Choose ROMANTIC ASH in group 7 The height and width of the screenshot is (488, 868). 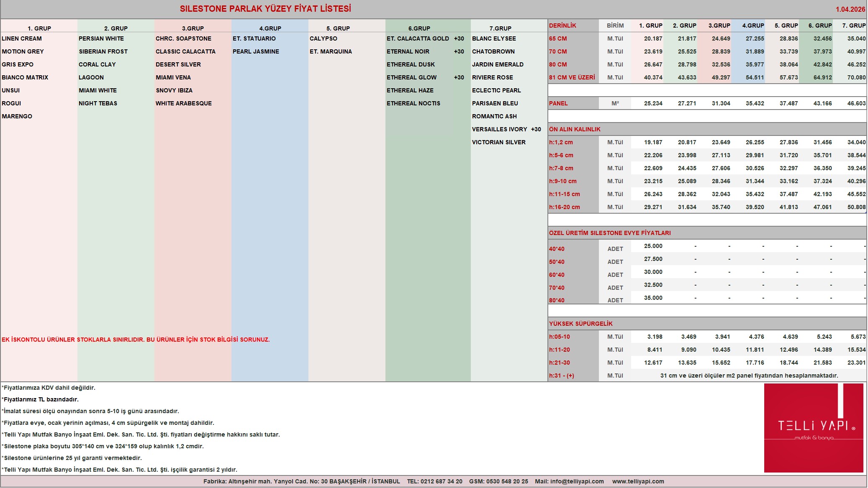(x=494, y=116)
